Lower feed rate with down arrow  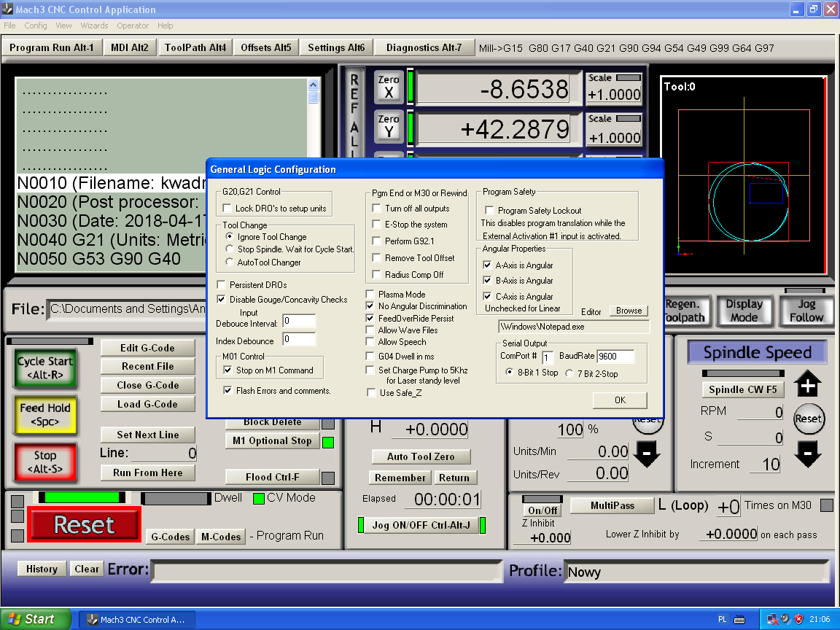(x=646, y=454)
